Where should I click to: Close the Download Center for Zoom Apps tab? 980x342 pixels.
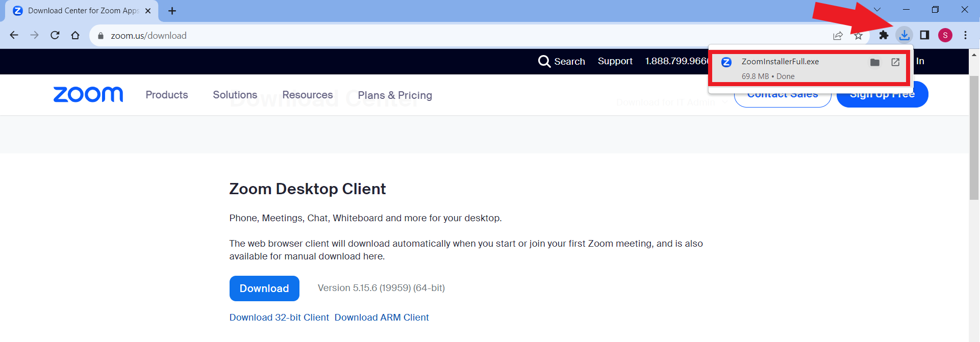point(148,11)
